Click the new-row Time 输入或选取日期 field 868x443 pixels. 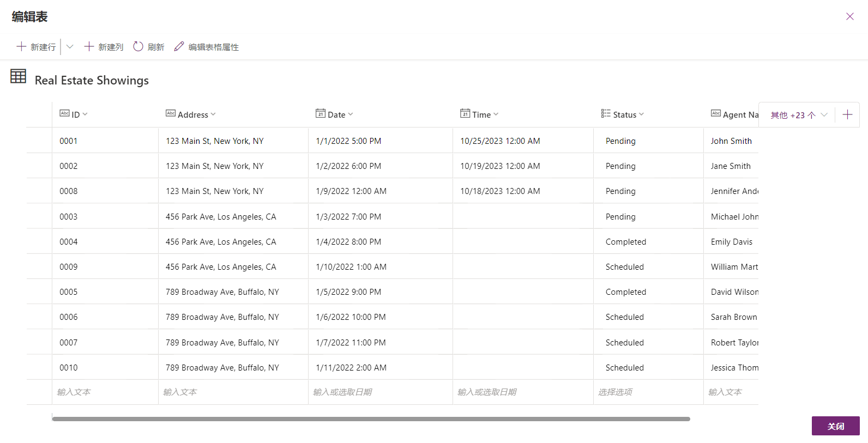(x=523, y=392)
